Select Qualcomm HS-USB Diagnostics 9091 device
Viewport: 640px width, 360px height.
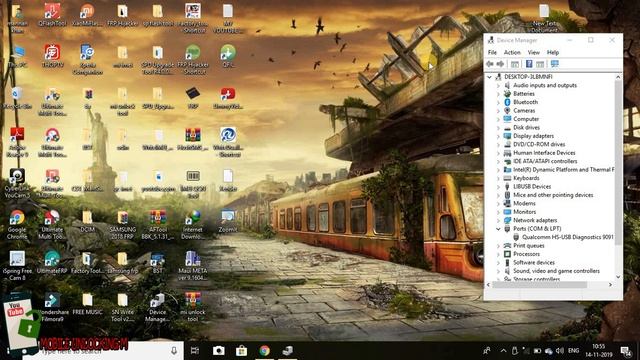tap(567, 237)
